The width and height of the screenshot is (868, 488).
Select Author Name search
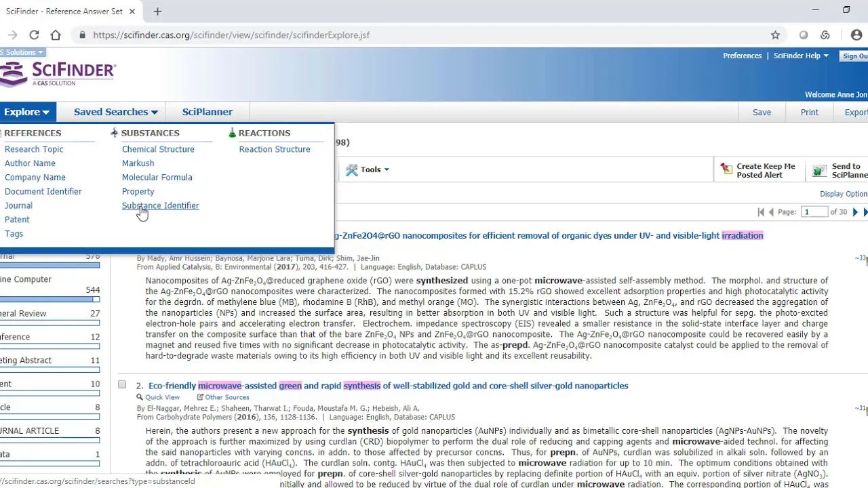30,163
